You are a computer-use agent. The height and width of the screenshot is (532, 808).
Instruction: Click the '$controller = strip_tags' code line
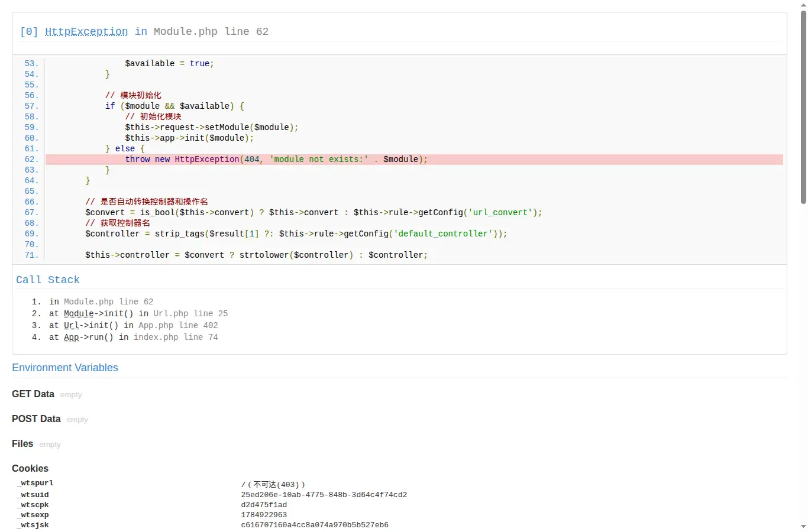coord(296,234)
